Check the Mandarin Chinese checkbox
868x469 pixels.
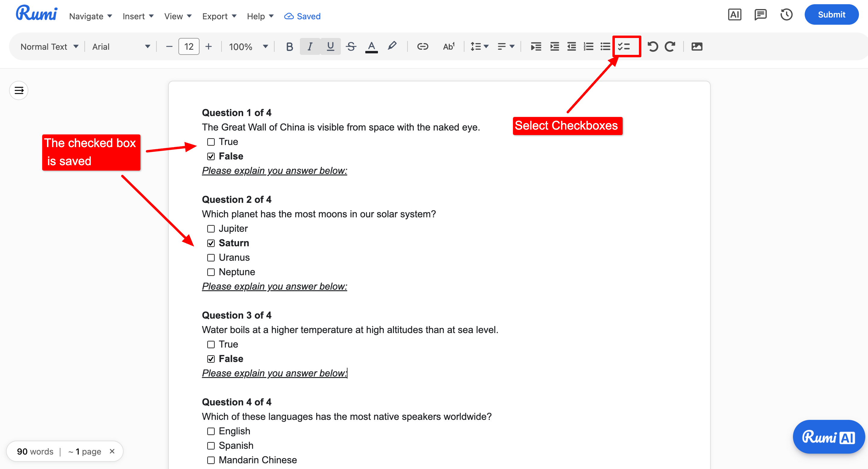coord(211,460)
